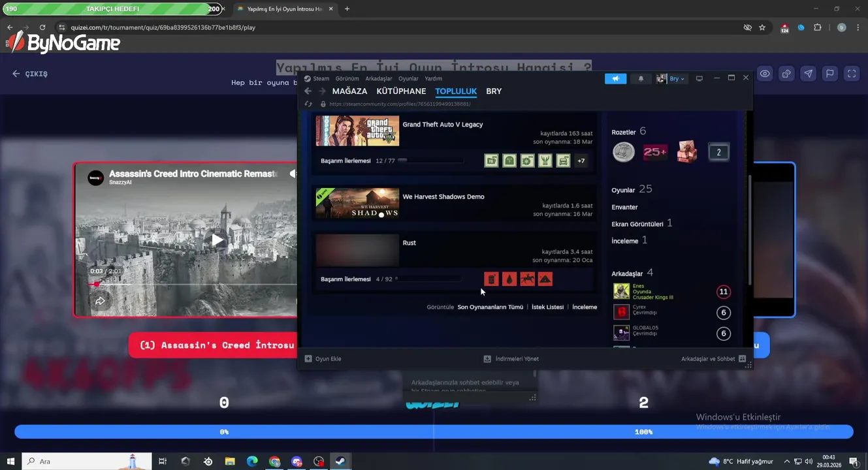Click the video progress bar

[x=193, y=284]
